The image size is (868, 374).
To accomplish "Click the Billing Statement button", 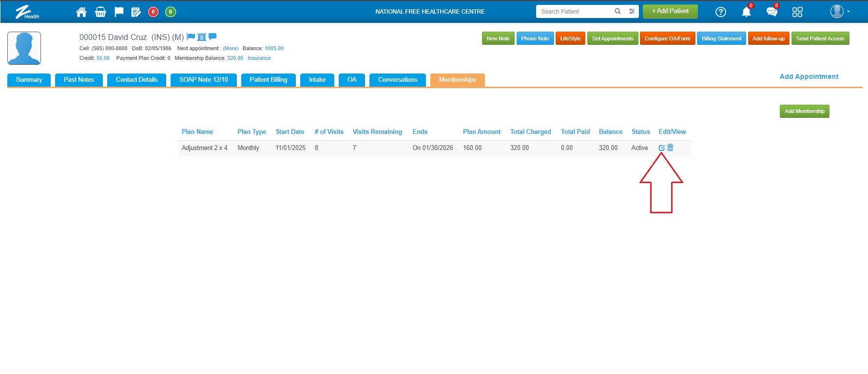I will point(721,38).
